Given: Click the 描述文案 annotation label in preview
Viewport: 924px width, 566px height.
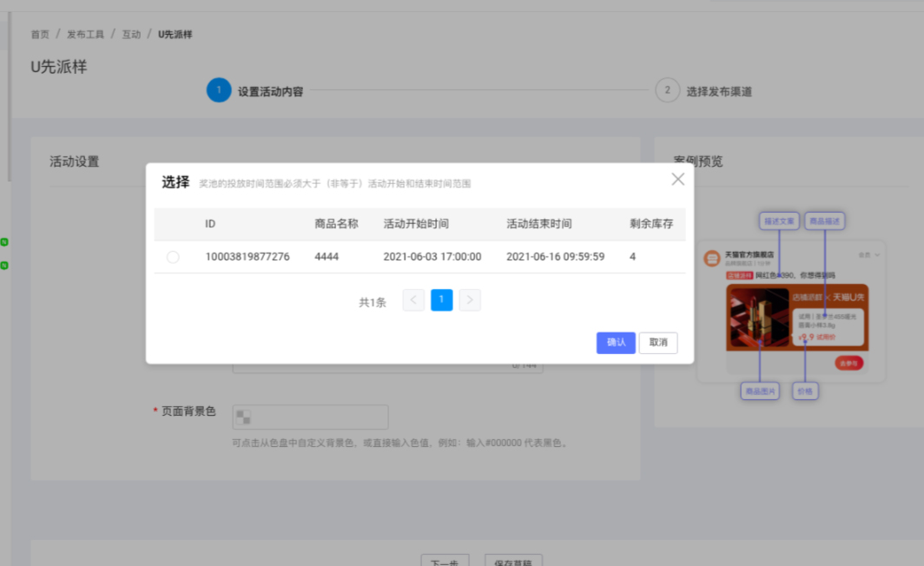Looking at the screenshot, I should coord(778,221).
